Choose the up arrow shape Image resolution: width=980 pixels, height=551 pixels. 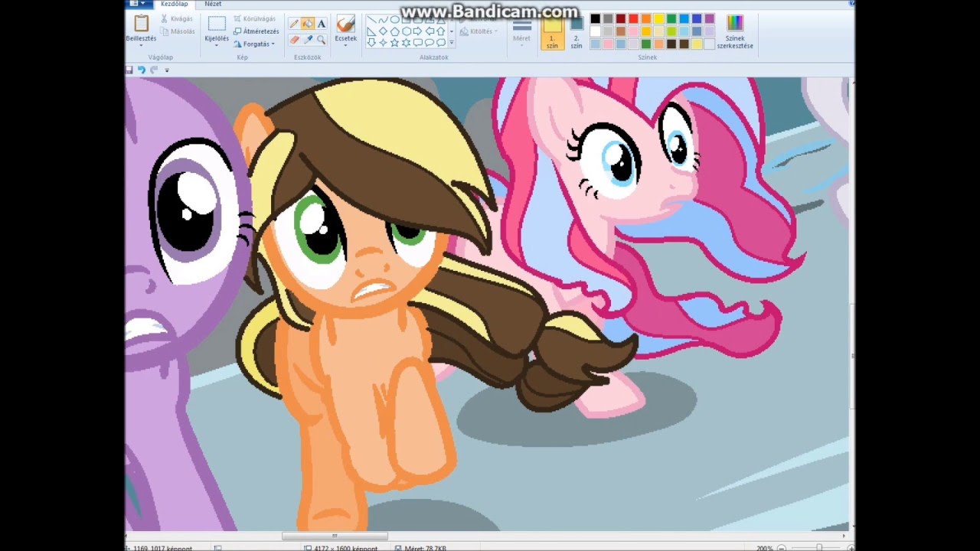440,31
